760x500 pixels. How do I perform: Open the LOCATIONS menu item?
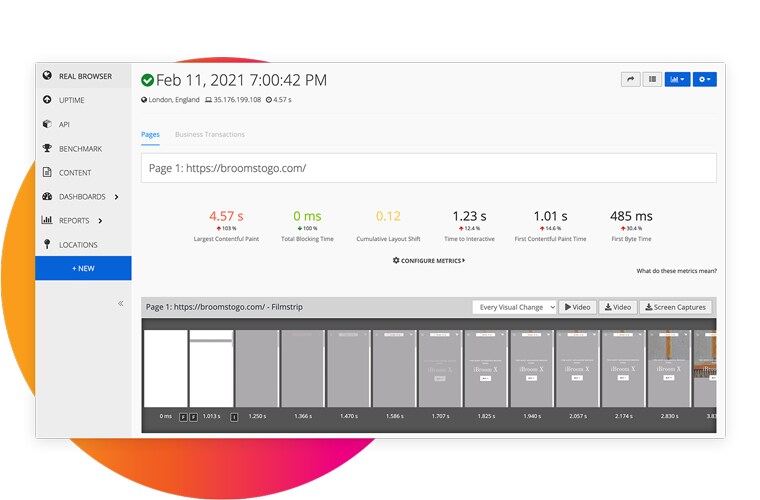tap(83, 245)
